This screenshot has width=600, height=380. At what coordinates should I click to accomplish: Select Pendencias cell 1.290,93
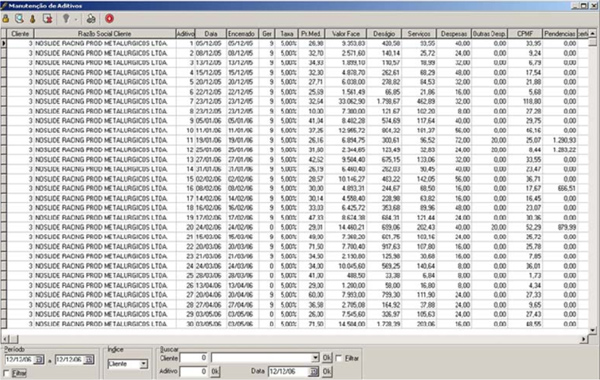pos(560,140)
